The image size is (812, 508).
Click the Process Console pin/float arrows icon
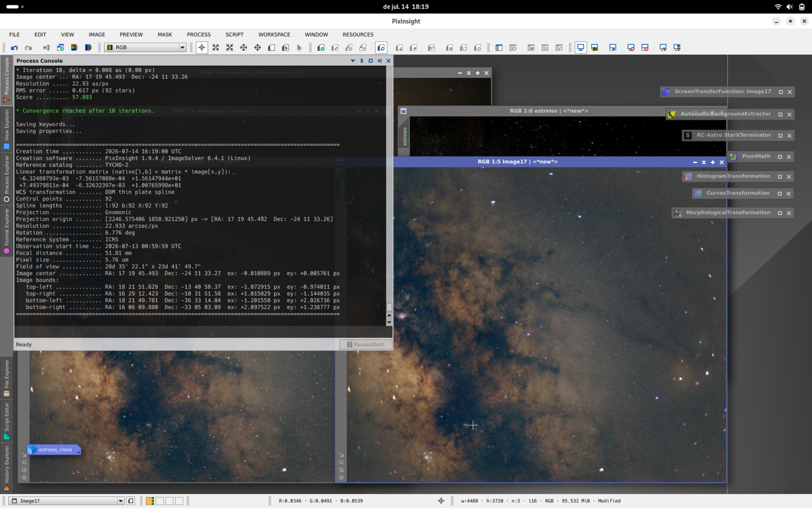point(362,61)
